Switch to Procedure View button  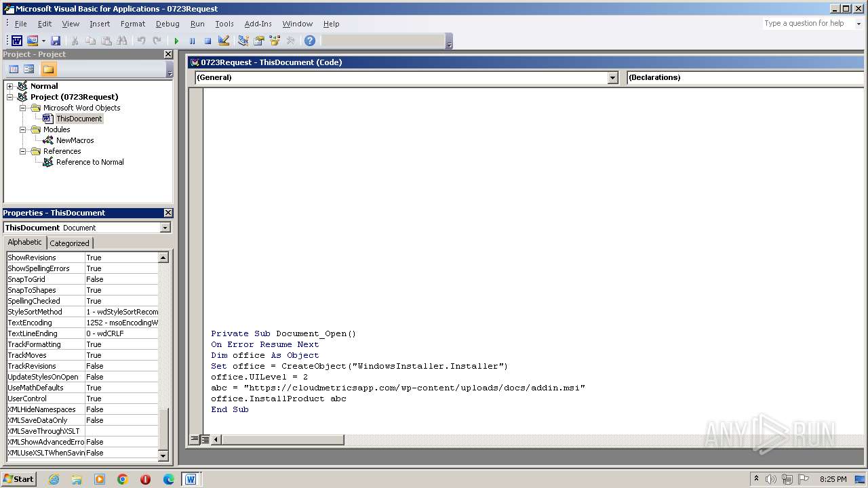coord(194,439)
